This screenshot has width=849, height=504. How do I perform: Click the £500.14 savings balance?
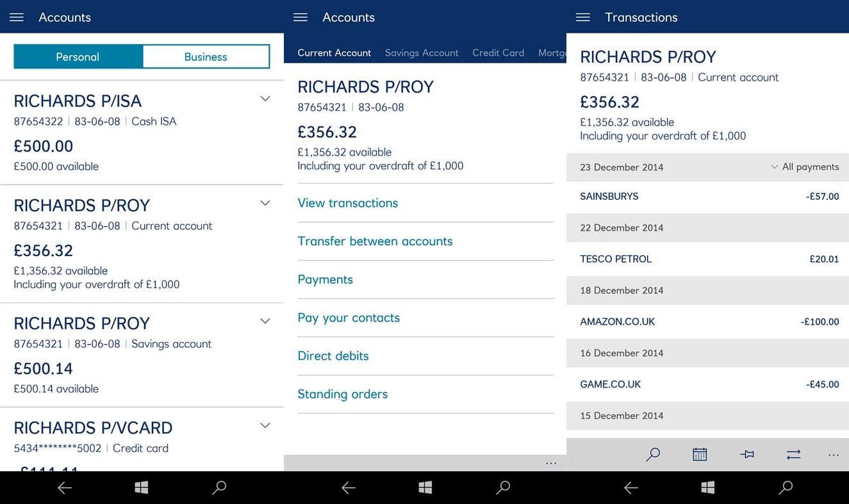[x=44, y=368]
